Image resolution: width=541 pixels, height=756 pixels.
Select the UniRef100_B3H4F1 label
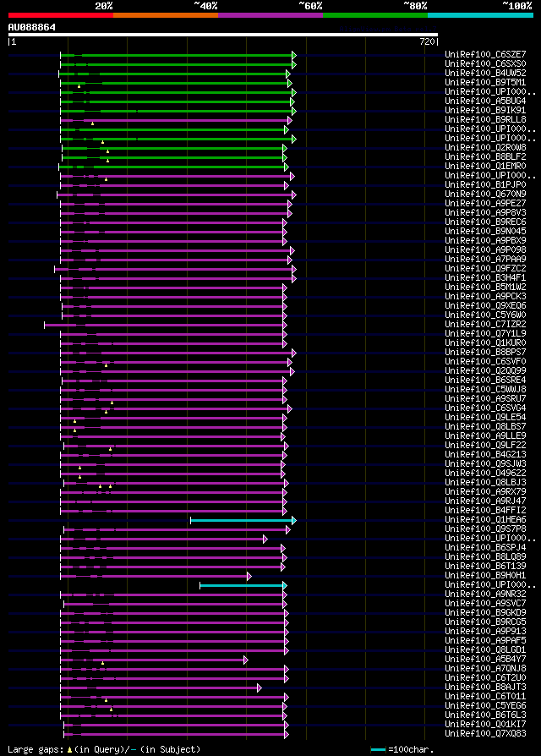[x=485, y=277]
